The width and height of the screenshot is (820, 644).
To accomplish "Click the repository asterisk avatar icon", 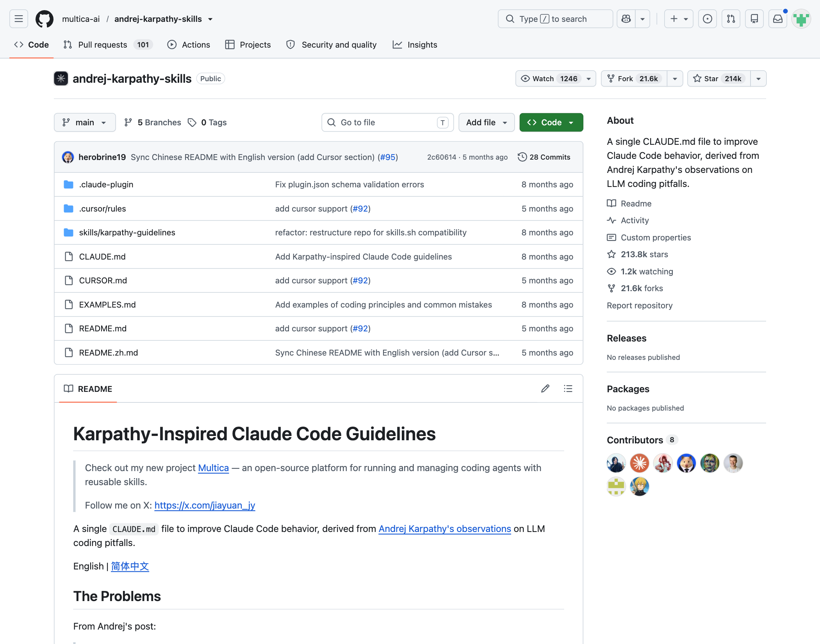I will tap(61, 78).
